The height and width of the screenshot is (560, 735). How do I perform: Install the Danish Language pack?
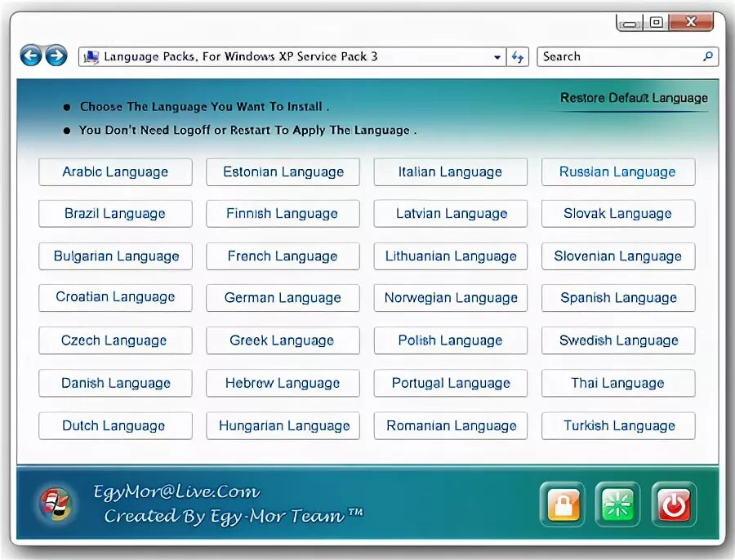(115, 384)
